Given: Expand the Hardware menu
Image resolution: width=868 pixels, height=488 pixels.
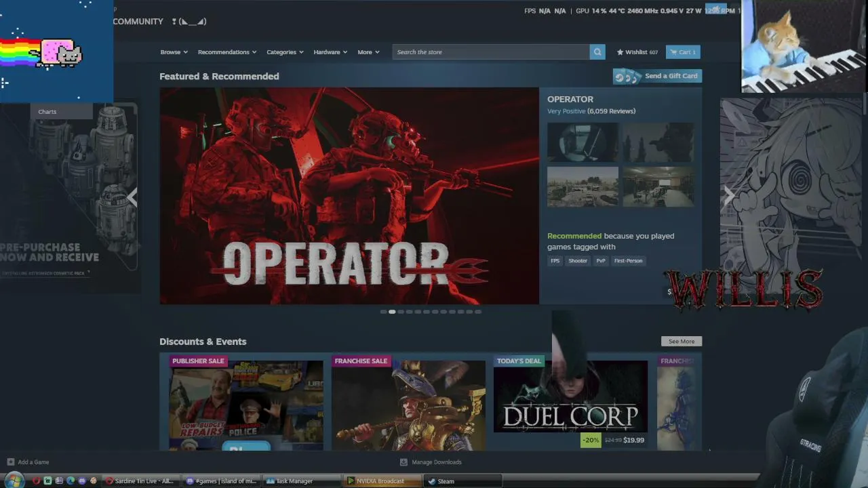Looking at the screenshot, I should [330, 52].
